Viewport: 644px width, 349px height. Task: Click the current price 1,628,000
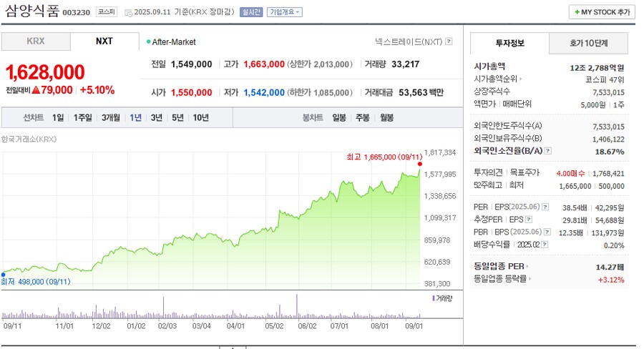(45, 72)
